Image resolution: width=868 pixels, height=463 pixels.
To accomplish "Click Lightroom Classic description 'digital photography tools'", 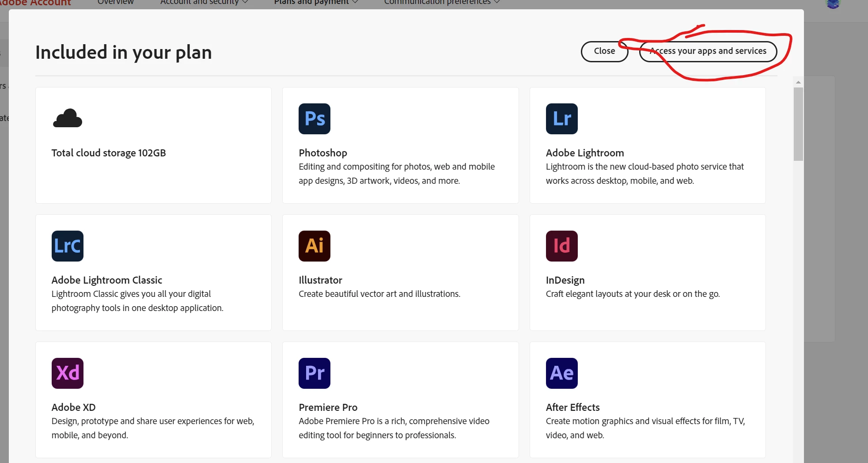I will (x=137, y=301).
